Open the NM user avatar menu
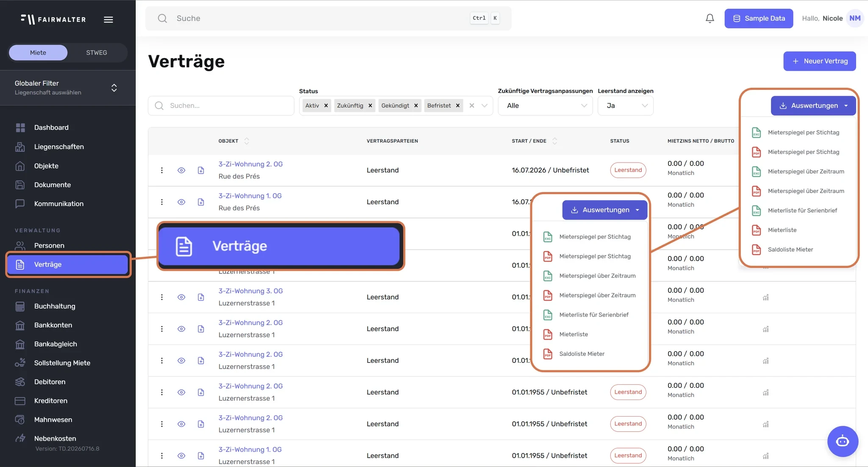This screenshot has height=467, width=868. pos(855,18)
